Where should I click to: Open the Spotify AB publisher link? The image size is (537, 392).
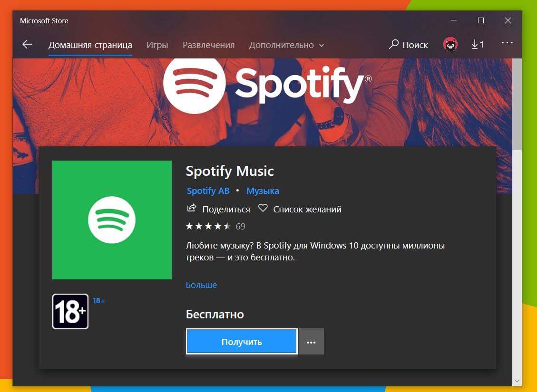tap(208, 191)
